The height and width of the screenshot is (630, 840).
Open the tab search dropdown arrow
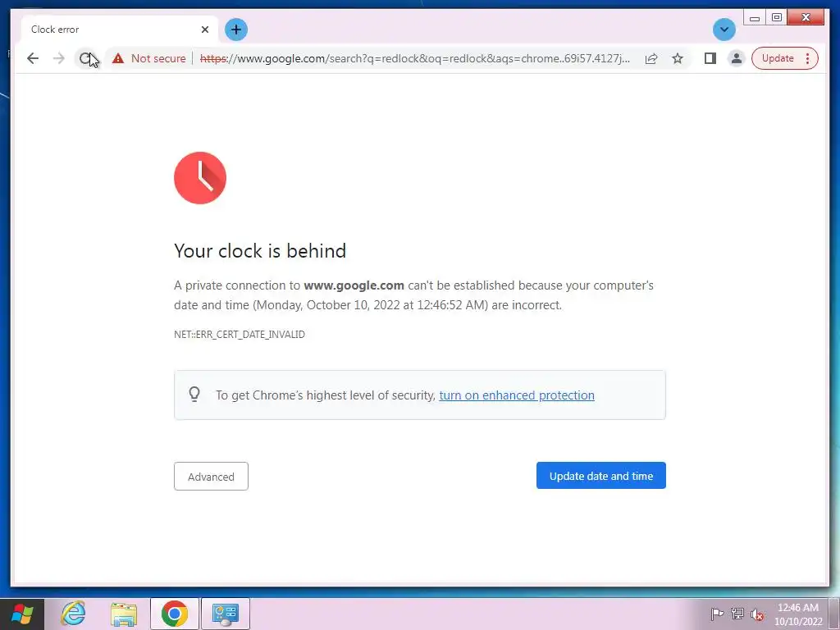pos(724,30)
